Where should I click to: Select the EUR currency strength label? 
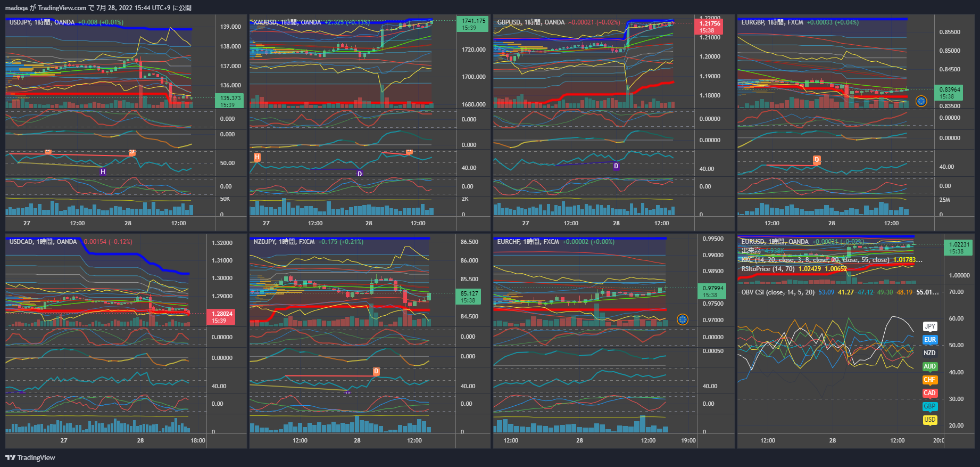click(929, 340)
